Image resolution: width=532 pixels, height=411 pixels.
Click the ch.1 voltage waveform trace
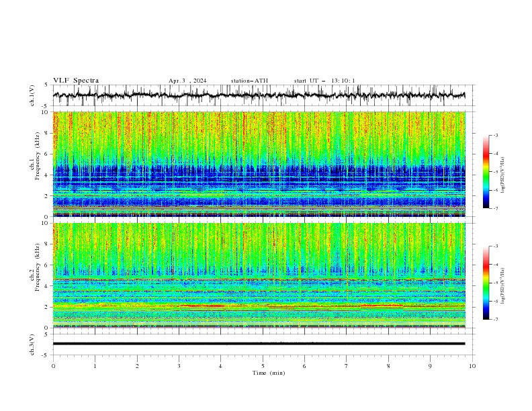[259, 95]
